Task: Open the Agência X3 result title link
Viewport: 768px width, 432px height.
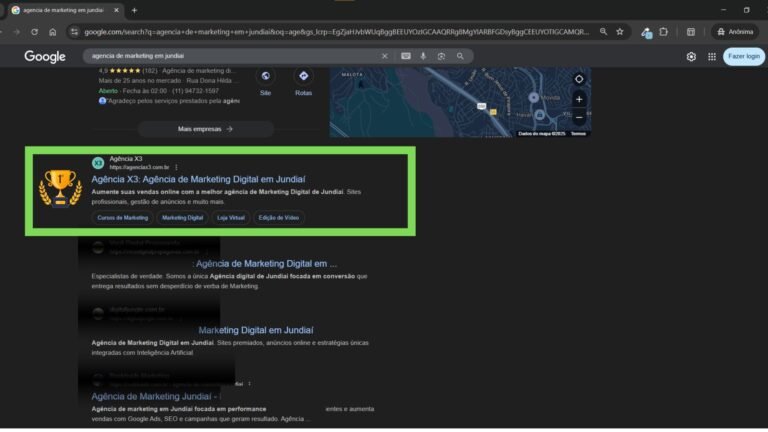Action: pos(198,179)
